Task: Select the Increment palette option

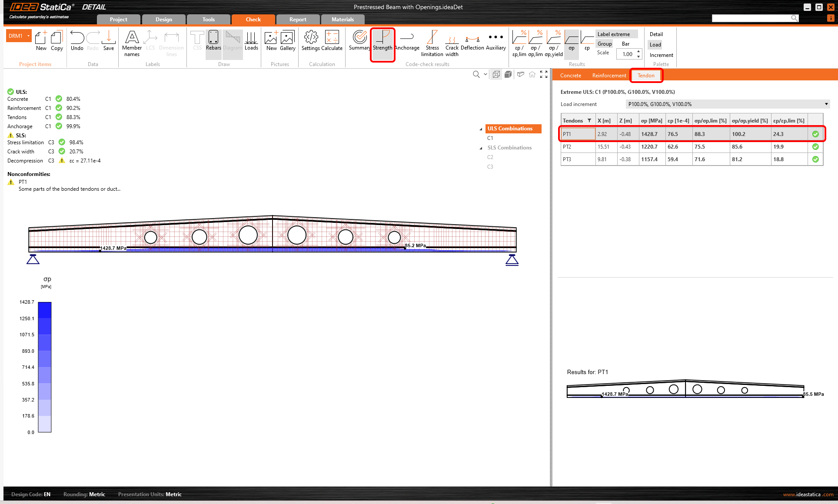Action: point(661,55)
